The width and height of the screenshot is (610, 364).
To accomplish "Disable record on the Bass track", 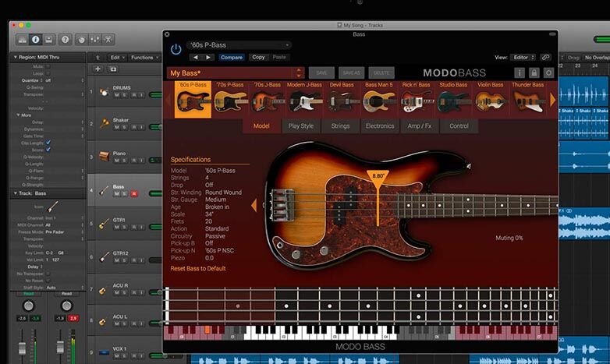I will pos(134,193).
